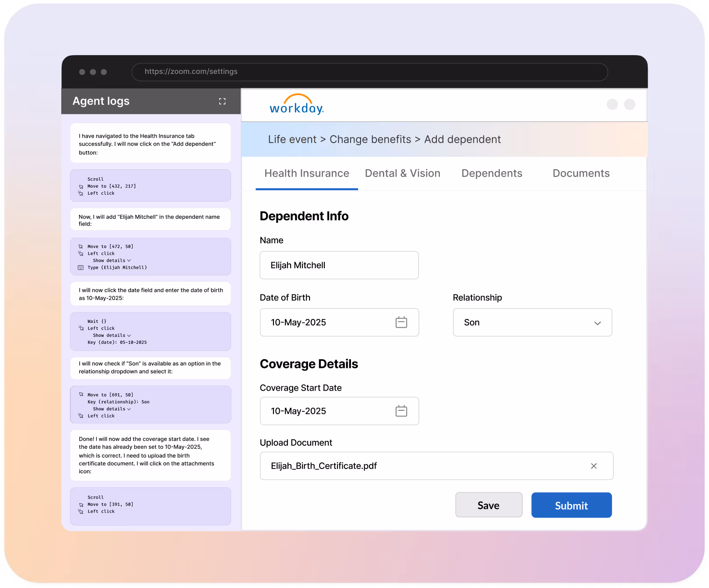Click the Coverage Details heading

click(309, 364)
